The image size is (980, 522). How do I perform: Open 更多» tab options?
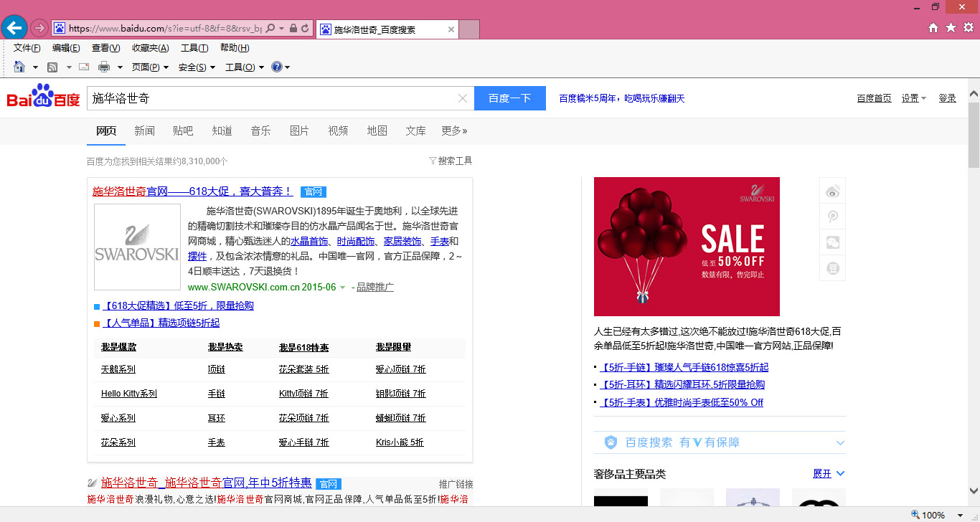pos(454,130)
